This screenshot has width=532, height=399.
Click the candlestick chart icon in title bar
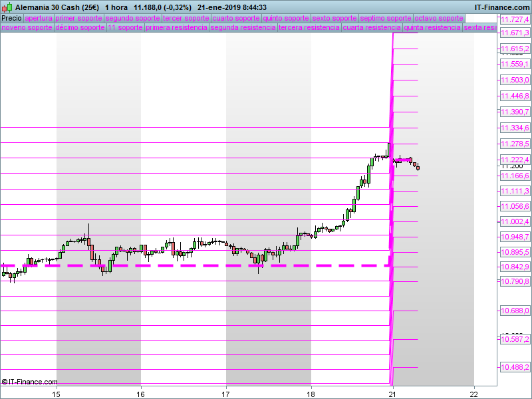tap(7, 7)
